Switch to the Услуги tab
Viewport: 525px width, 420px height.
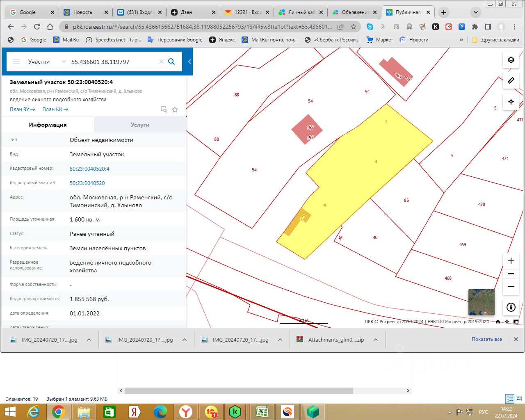point(140,125)
